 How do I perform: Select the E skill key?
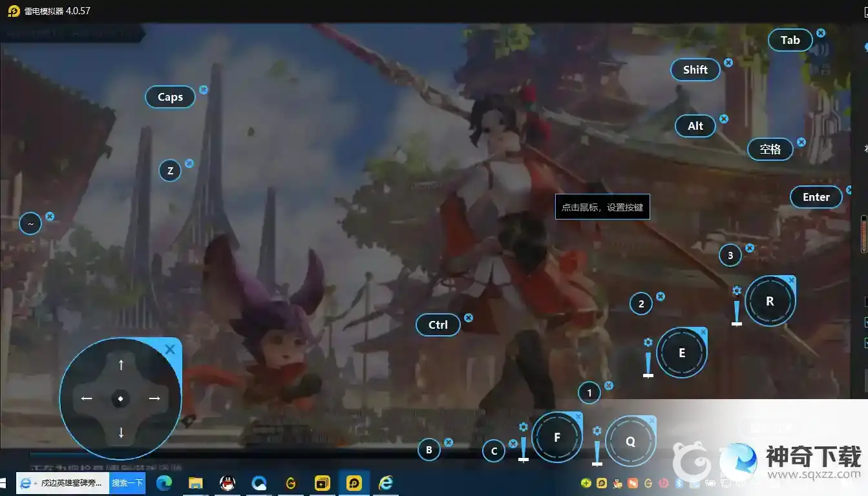(x=681, y=353)
